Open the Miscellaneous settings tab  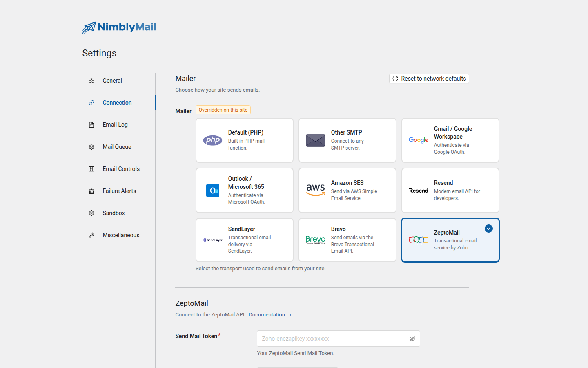[x=118, y=235]
